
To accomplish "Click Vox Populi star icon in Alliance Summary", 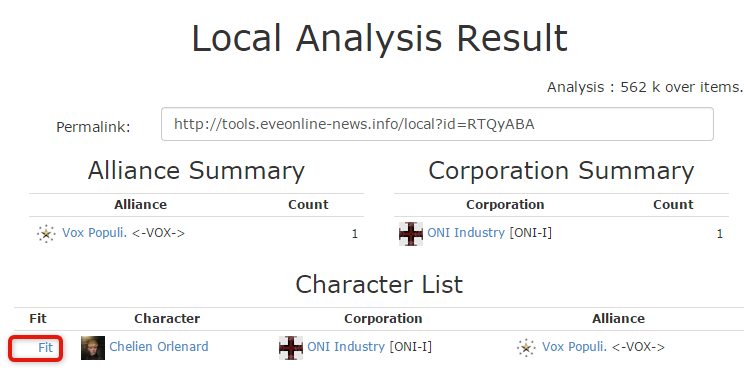I will (46, 234).
